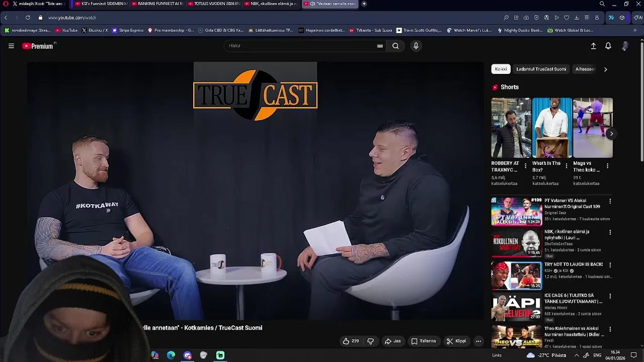Viewport: 644px width, 362px height.
Task: Open the green app icon in taskbar
Action: (220, 355)
